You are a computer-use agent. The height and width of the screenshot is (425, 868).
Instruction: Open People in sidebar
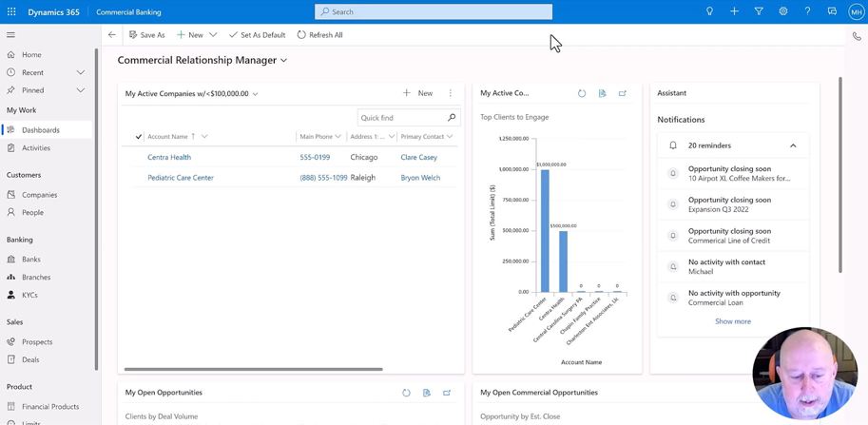(32, 213)
